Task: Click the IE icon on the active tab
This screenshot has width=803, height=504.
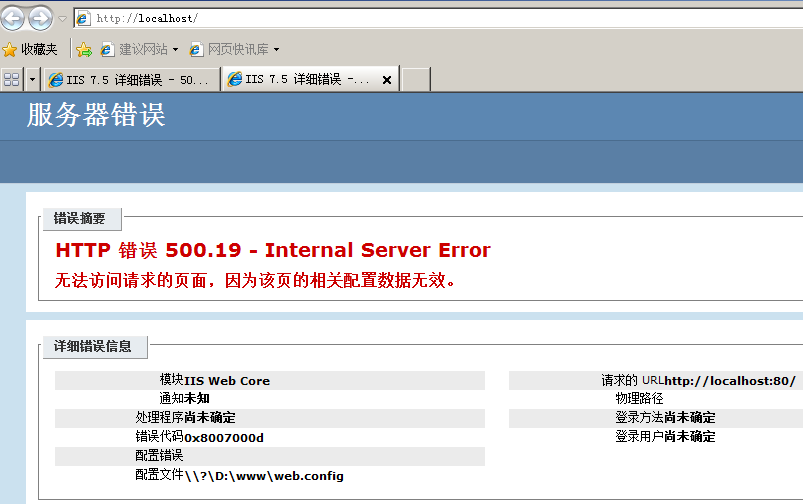Action: [x=235, y=79]
